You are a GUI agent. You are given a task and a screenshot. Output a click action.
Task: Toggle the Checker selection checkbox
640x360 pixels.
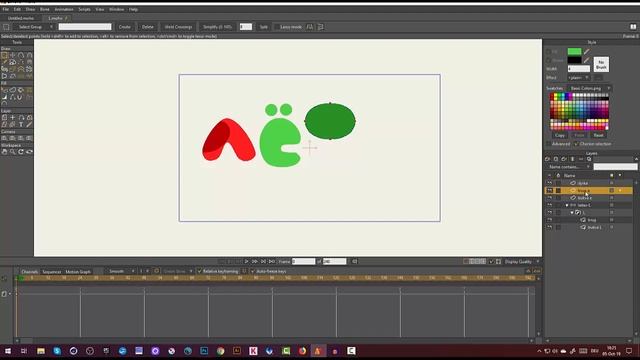pyautogui.click(x=576, y=144)
